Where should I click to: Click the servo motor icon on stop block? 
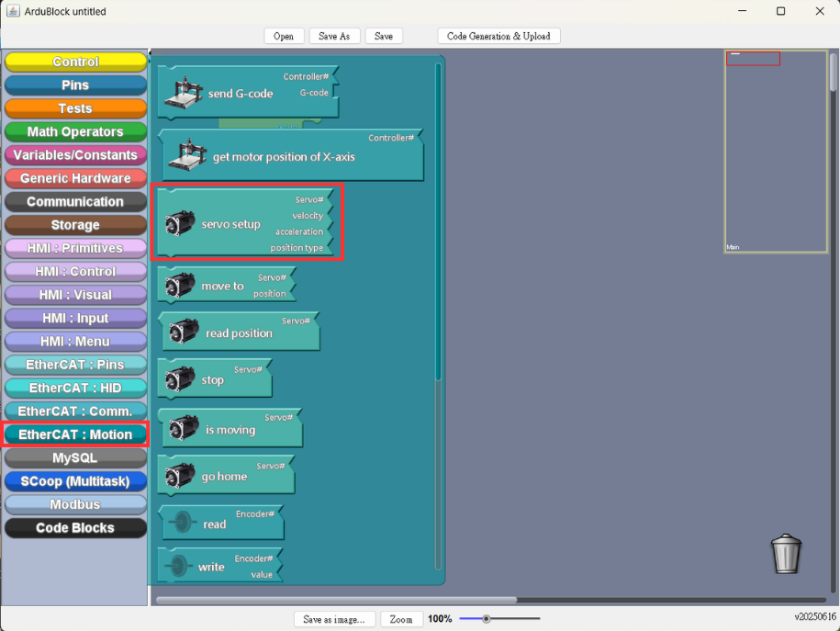(180, 379)
